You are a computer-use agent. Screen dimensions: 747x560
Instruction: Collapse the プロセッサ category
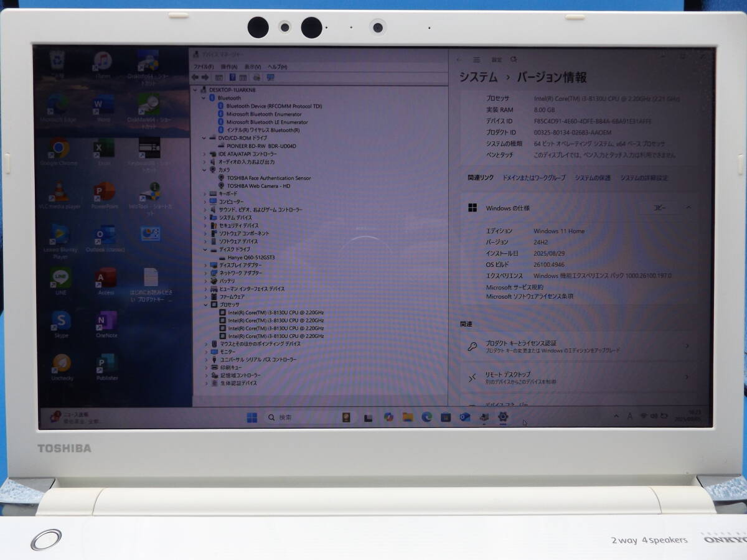tap(205, 305)
